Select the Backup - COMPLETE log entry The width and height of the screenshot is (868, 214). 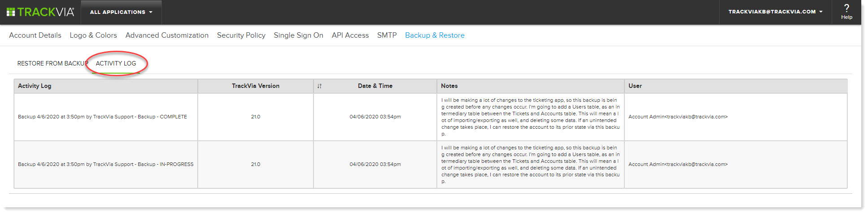(102, 117)
